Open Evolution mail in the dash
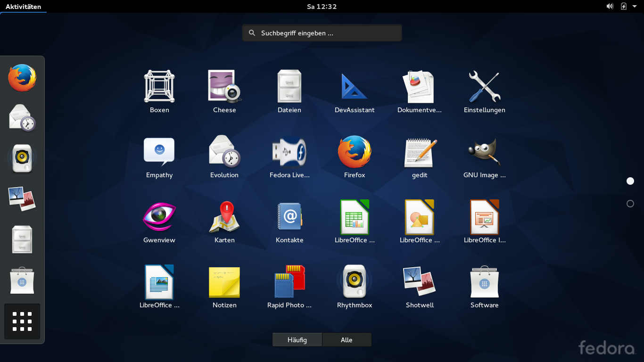The image size is (644, 362). tap(22, 118)
